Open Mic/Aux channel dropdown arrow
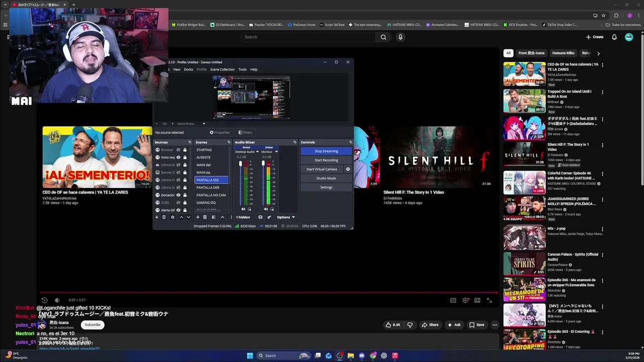The image size is (644, 362). coord(276,152)
